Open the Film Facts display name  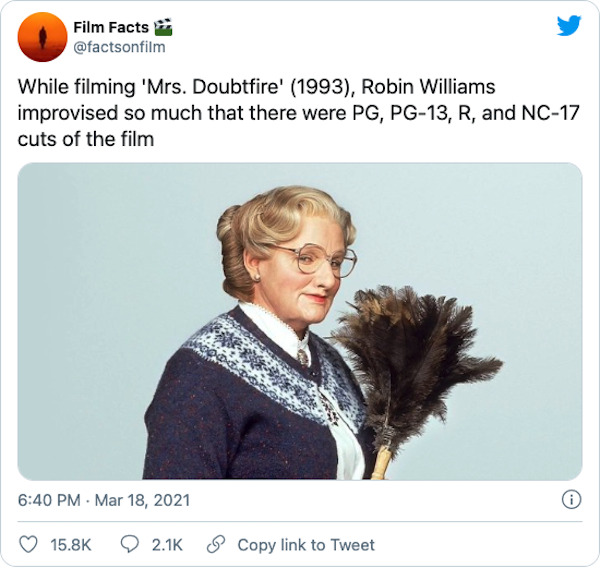tap(111, 27)
